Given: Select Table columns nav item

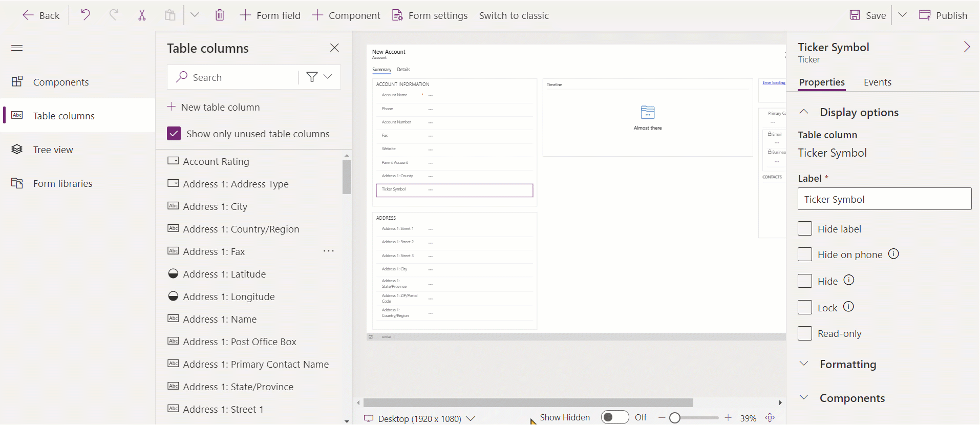Looking at the screenshot, I should [x=78, y=116].
